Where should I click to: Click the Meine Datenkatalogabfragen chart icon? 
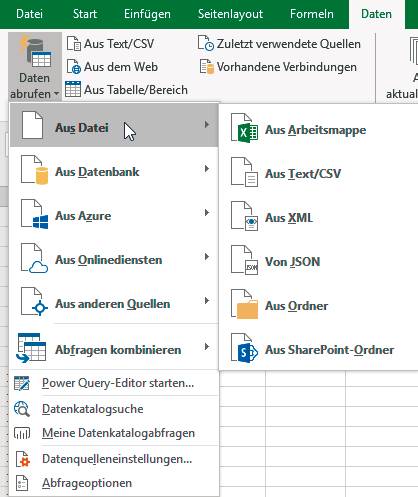pyautogui.click(x=22, y=433)
